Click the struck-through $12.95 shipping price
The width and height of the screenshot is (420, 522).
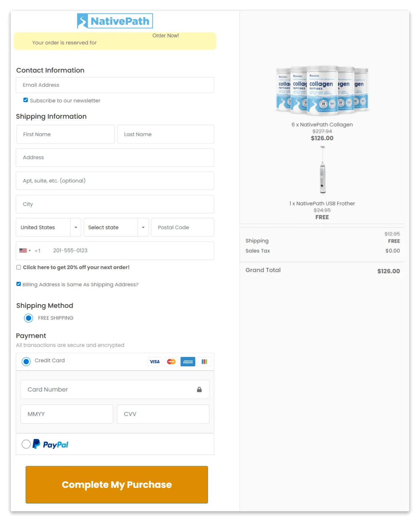pos(392,234)
